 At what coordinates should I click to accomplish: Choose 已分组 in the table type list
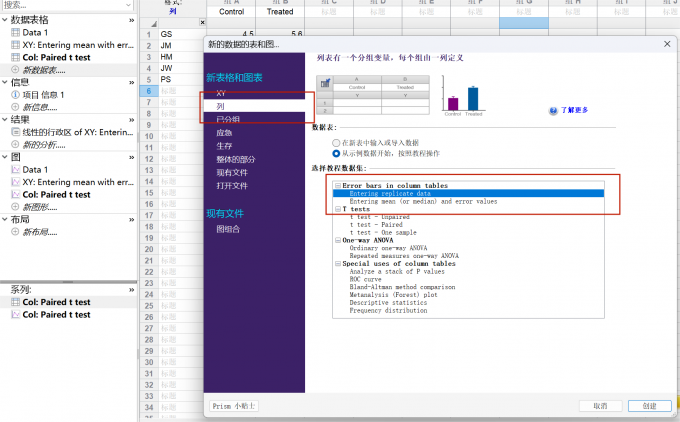[227, 119]
